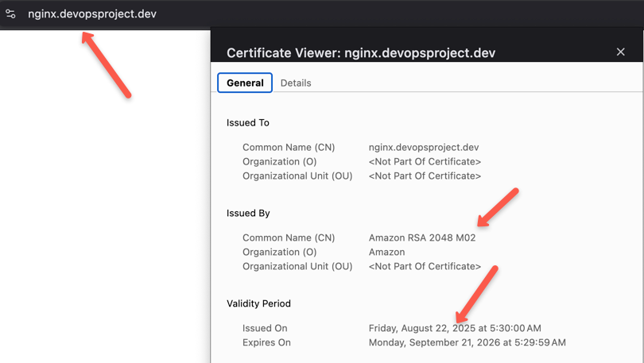Screen dimensions: 644x363
Task: Click Issued To Organizational Unit (OU) label
Action: 297,176
